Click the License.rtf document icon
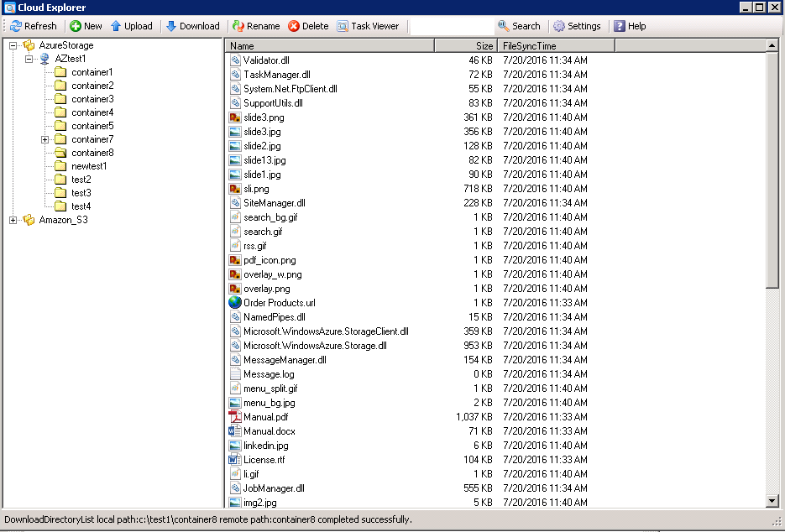 235,460
